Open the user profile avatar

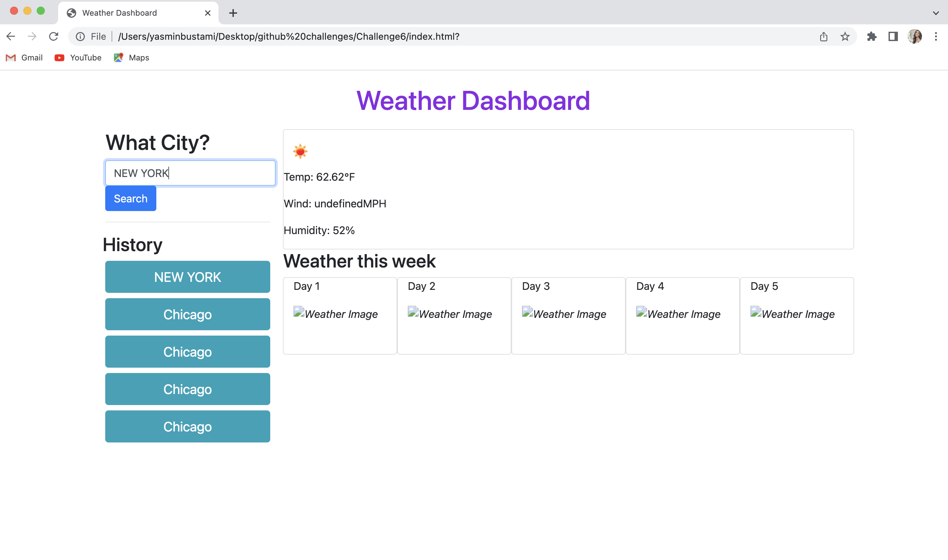coord(915,37)
